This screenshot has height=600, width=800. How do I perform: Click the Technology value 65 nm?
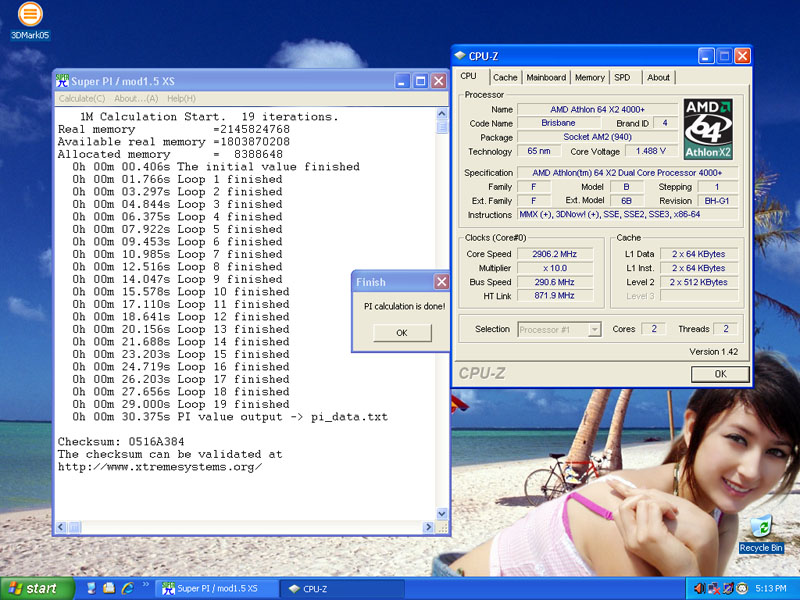click(x=539, y=151)
